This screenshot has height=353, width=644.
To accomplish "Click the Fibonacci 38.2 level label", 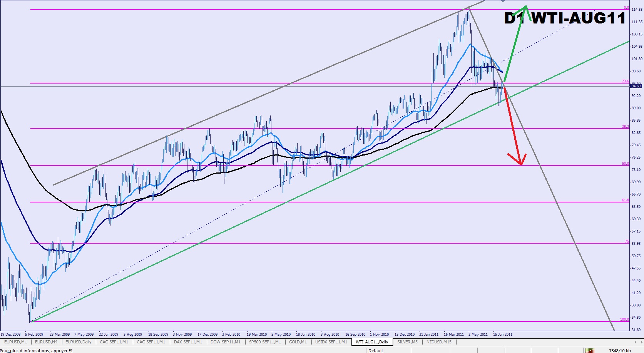I will click(626, 127).
